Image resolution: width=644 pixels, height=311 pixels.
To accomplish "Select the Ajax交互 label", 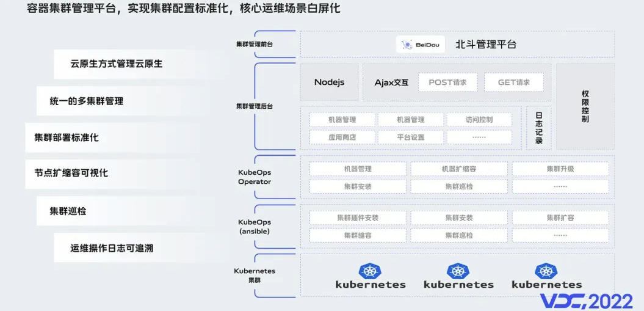I will (391, 82).
